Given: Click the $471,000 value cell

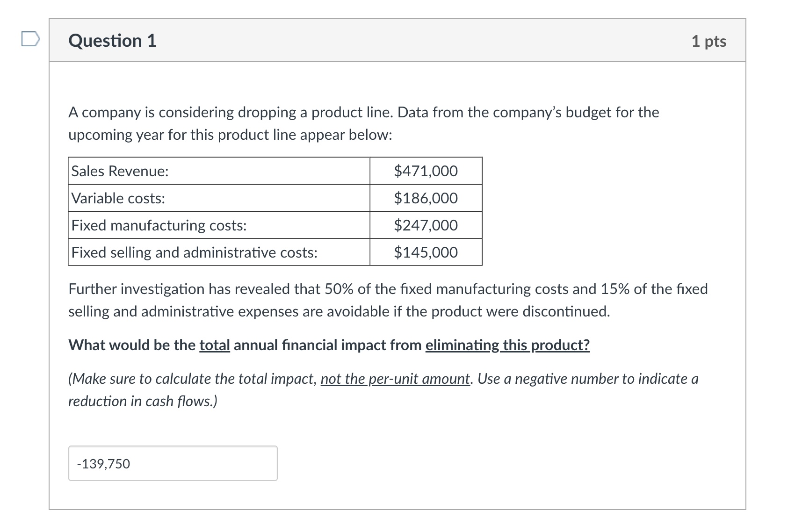Looking at the screenshot, I should [426, 171].
